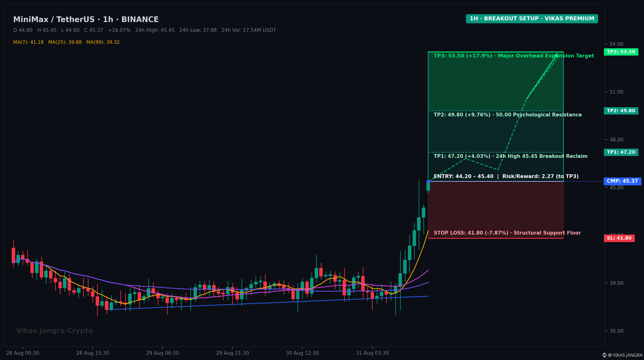This screenshot has height=360, width=644.
Task: Click the +16.07% change value
Action: [x=119, y=30]
